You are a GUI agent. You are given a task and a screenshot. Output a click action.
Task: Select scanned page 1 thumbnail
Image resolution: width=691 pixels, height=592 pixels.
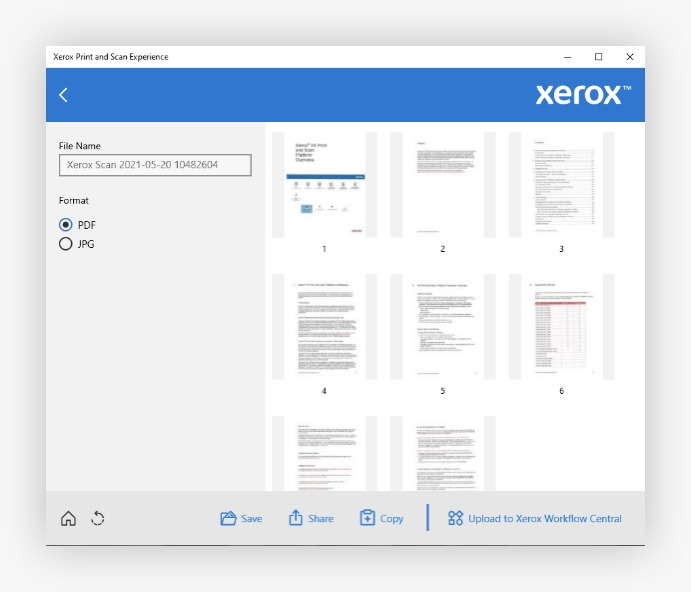[324, 185]
